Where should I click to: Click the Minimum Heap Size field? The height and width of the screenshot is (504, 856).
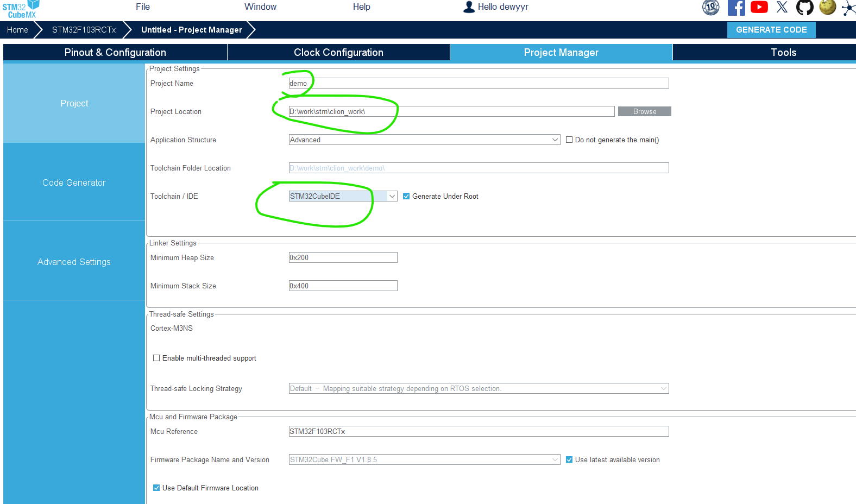click(343, 257)
